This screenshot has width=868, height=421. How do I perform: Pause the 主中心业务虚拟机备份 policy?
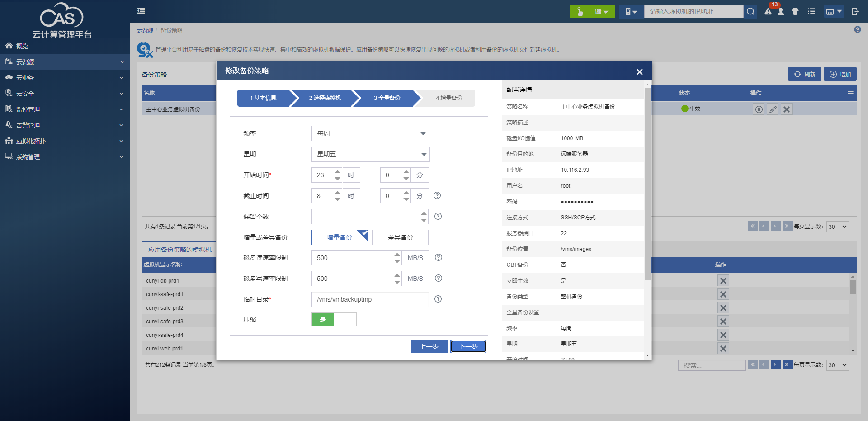[x=759, y=109]
